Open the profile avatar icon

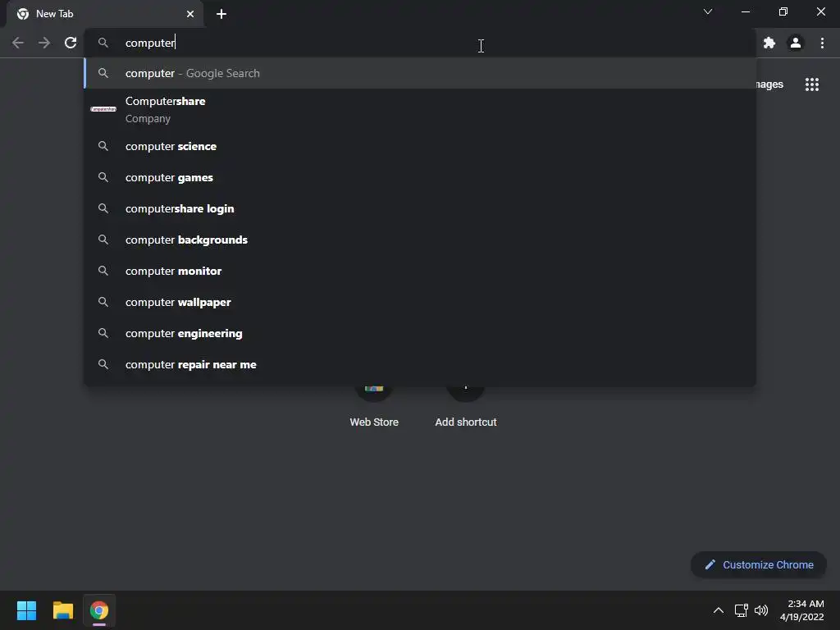(796, 43)
